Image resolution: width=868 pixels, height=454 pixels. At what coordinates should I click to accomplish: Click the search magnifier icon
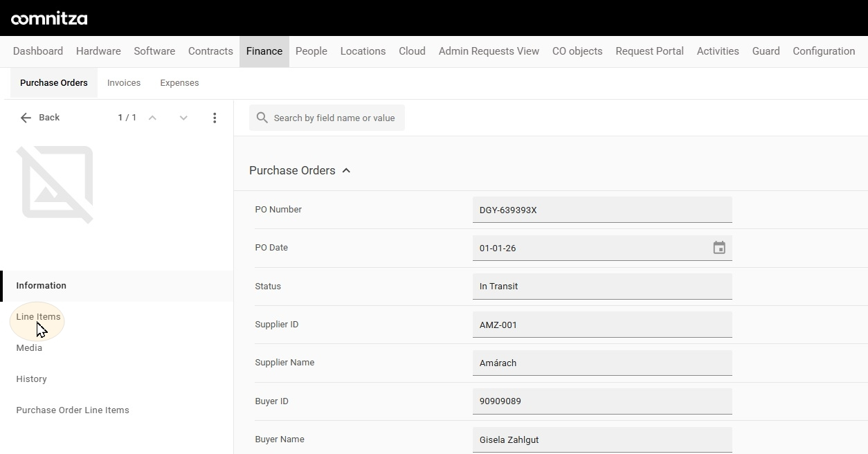[262, 118]
